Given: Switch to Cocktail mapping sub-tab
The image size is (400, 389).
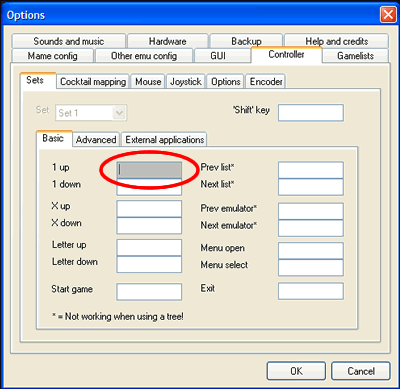Looking at the screenshot, I should coord(93,82).
